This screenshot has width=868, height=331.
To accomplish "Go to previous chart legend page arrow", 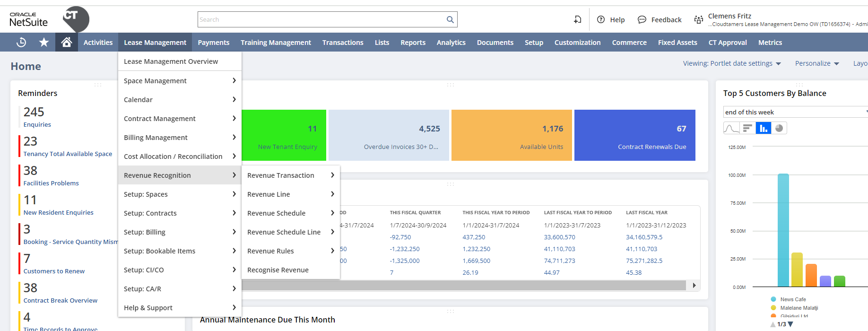I will coord(773,324).
